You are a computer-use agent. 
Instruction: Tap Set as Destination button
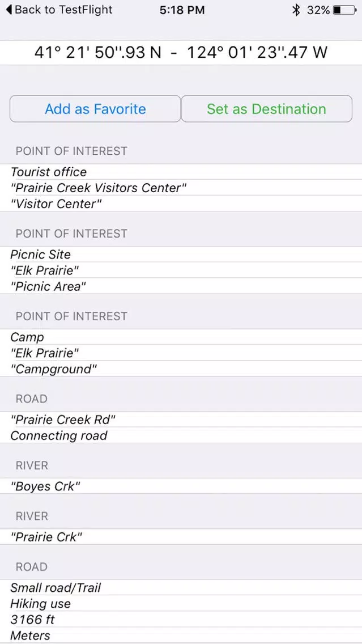[266, 109]
